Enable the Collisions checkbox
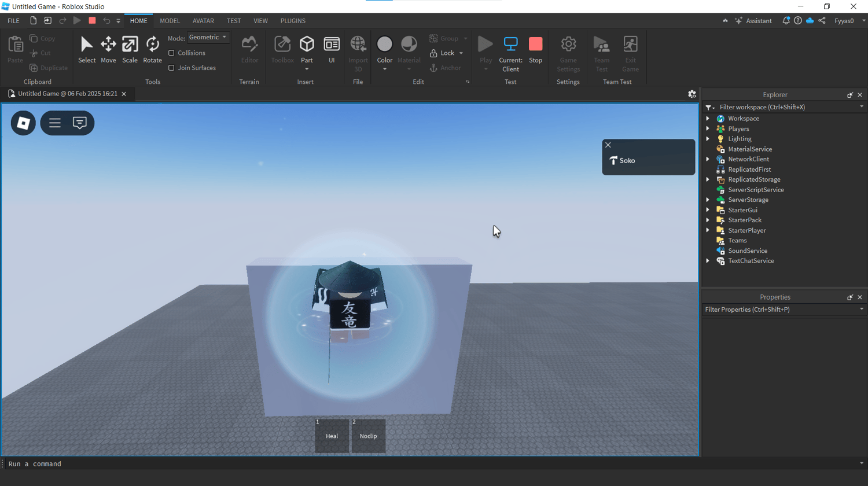The width and height of the screenshot is (868, 486). pyautogui.click(x=171, y=53)
